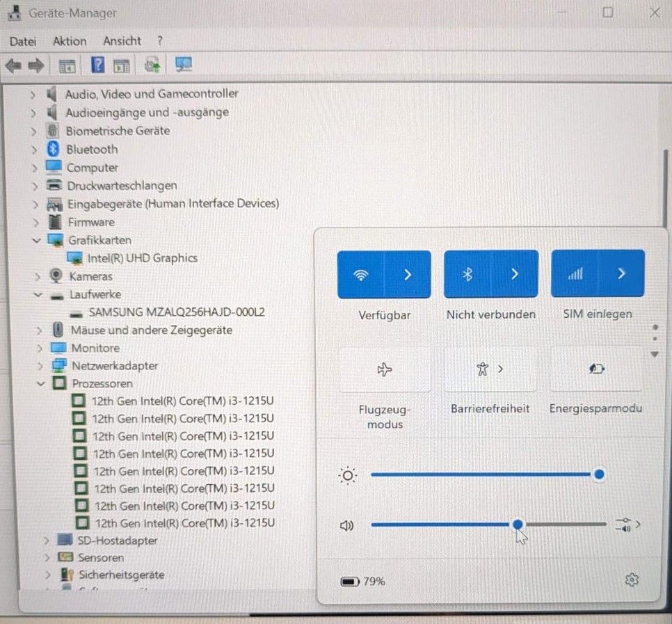Toggle Bluetooth quick setting off

467,274
